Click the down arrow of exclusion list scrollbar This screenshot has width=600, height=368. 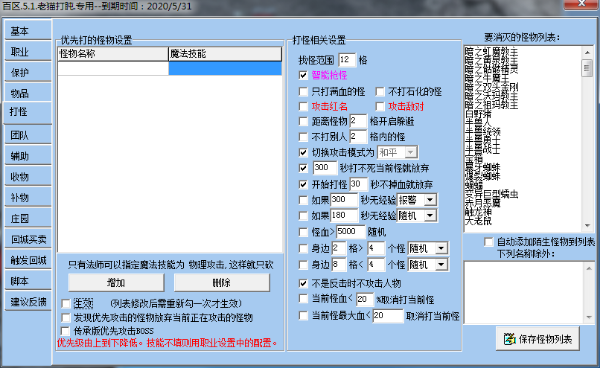pos(589,318)
